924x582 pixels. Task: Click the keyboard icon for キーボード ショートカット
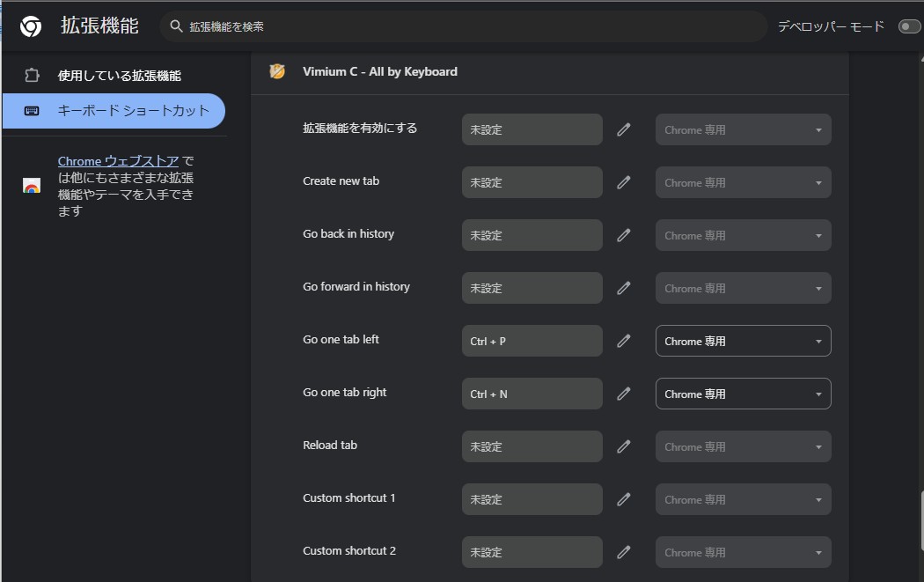tap(32, 111)
